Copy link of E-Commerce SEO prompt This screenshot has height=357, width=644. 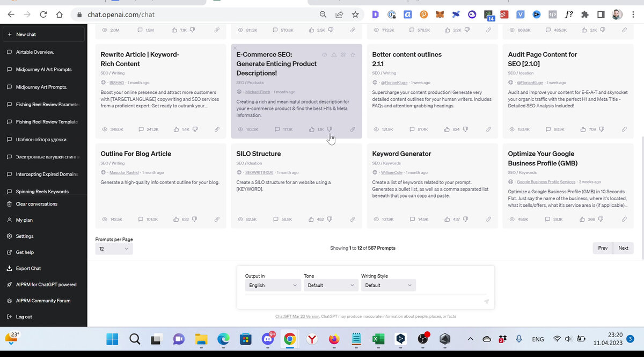(353, 129)
